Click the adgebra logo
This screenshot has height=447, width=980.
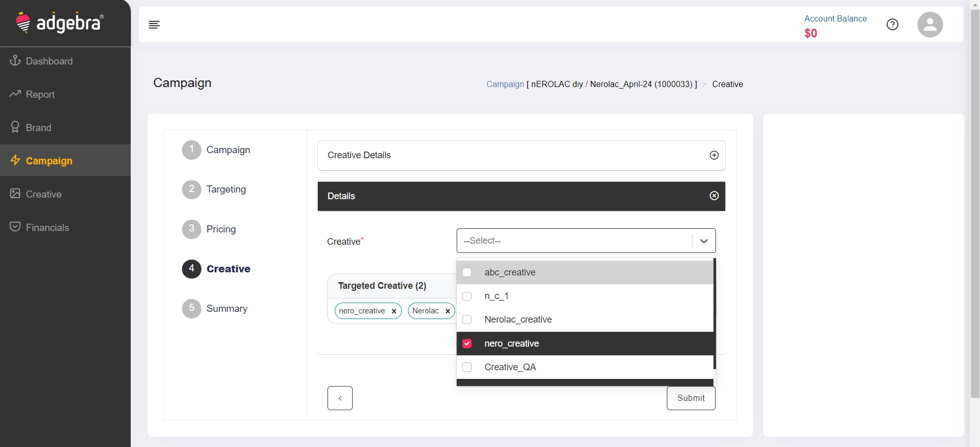point(60,23)
